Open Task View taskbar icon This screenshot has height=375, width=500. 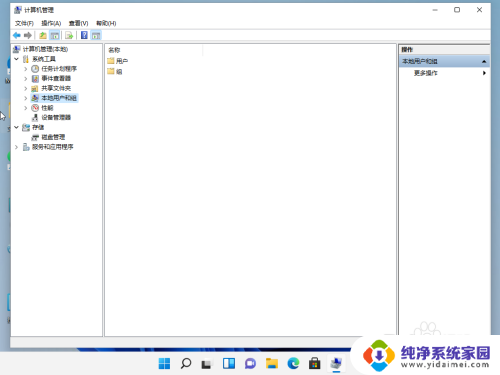tap(207, 363)
